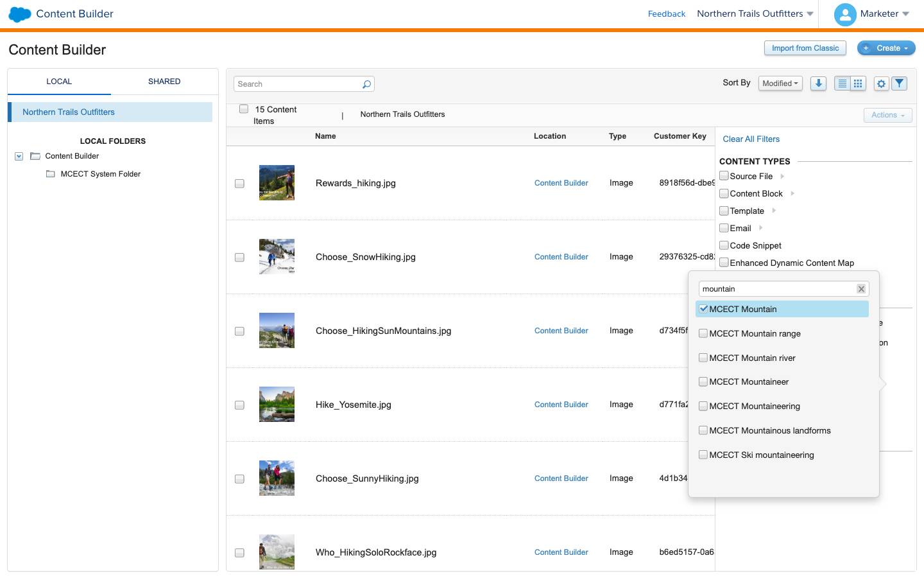Switch to list view

(x=842, y=83)
